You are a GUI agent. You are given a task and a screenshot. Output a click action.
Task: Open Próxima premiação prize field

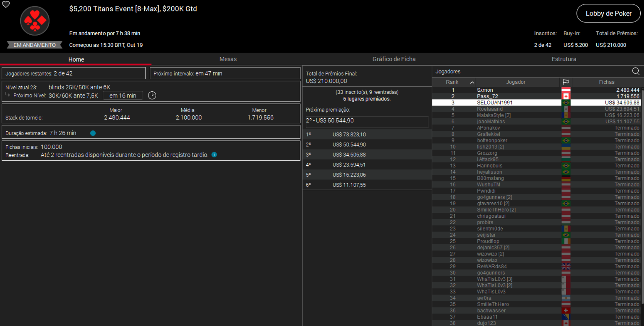[367, 121]
